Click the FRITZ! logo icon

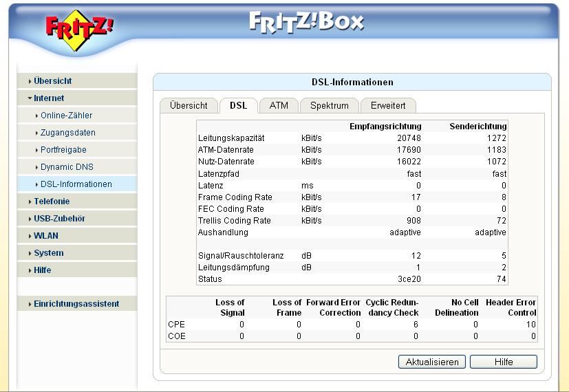pyautogui.click(x=79, y=30)
